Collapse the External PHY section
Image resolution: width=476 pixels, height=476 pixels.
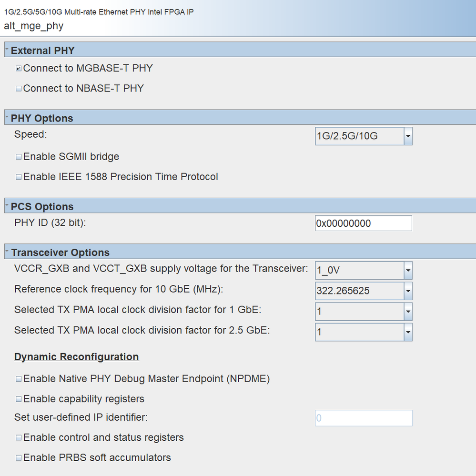tap(7, 49)
